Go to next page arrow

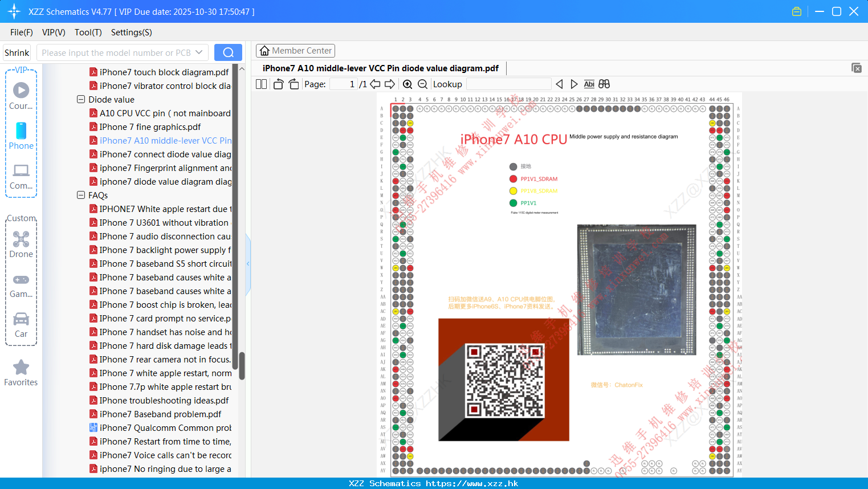(x=390, y=84)
